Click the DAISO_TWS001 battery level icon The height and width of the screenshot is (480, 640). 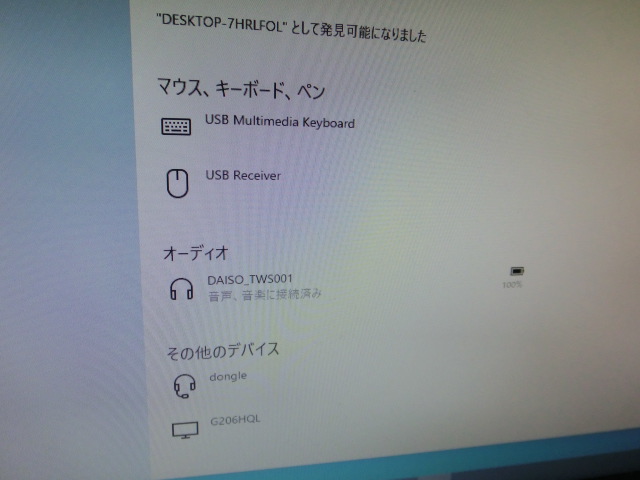517,271
